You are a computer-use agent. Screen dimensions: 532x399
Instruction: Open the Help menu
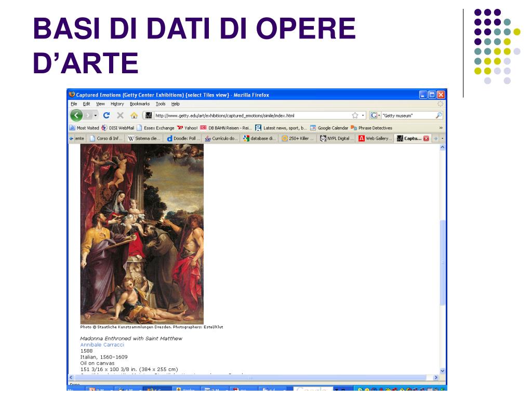(176, 104)
